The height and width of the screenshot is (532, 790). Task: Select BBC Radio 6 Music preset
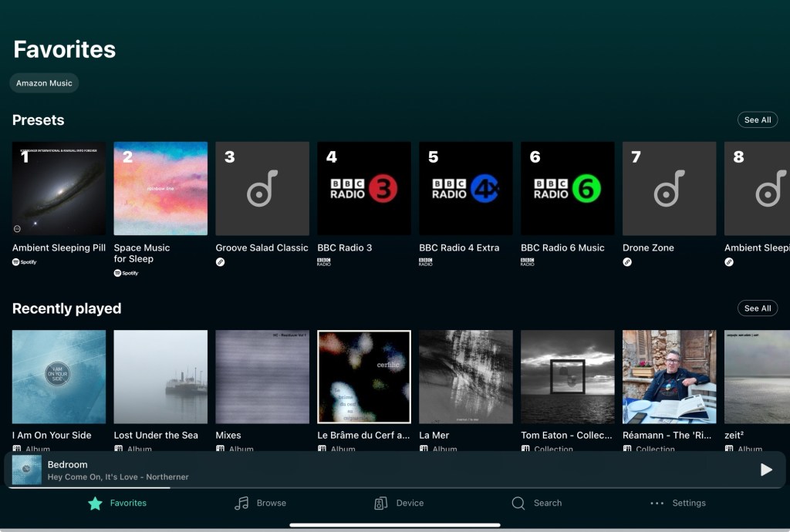568,189
